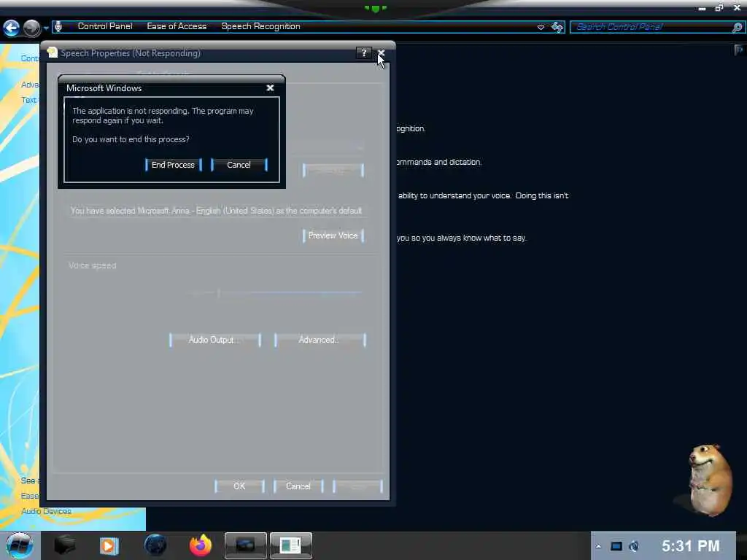Click End Process in the Microsoft Windows dialog
This screenshot has width=747, height=560.
173,165
